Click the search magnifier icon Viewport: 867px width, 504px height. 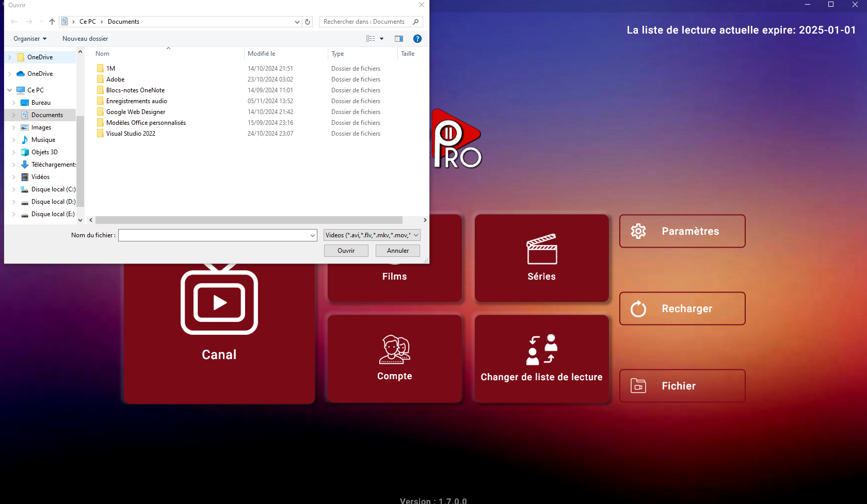(x=416, y=22)
